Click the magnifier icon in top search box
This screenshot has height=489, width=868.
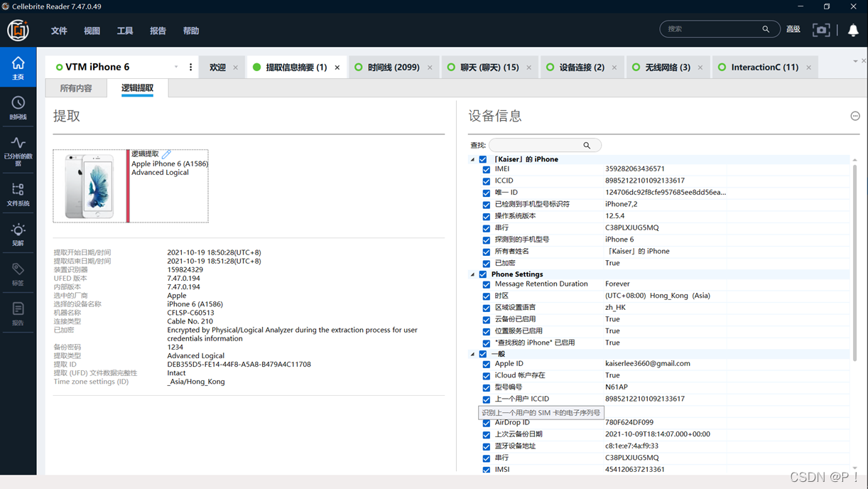(766, 29)
